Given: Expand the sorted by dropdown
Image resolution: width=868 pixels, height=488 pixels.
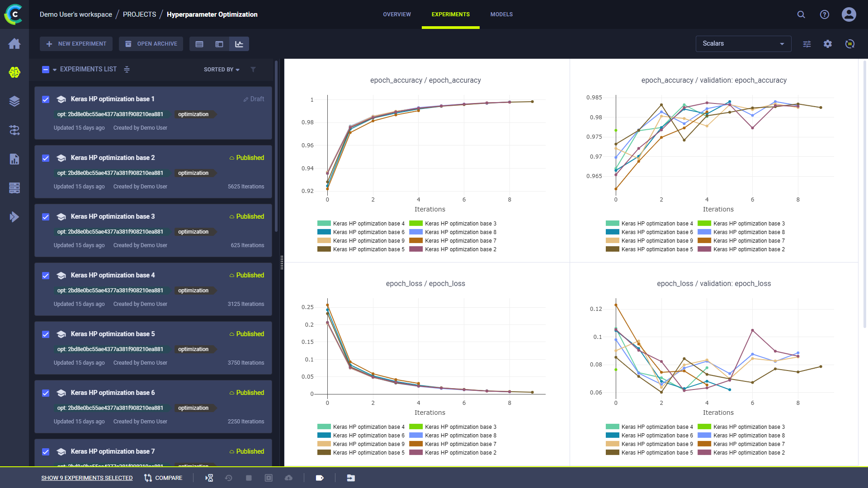Looking at the screenshot, I should tap(221, 70).
